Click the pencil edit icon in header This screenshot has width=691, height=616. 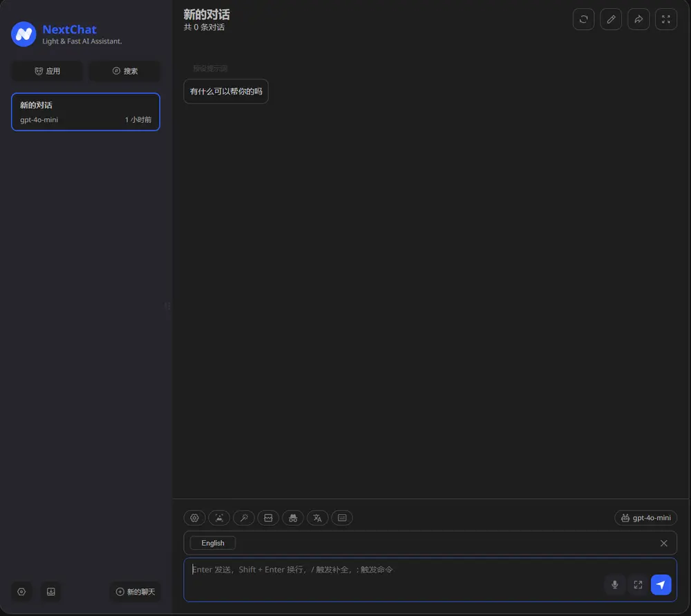(x=611, y=19)
